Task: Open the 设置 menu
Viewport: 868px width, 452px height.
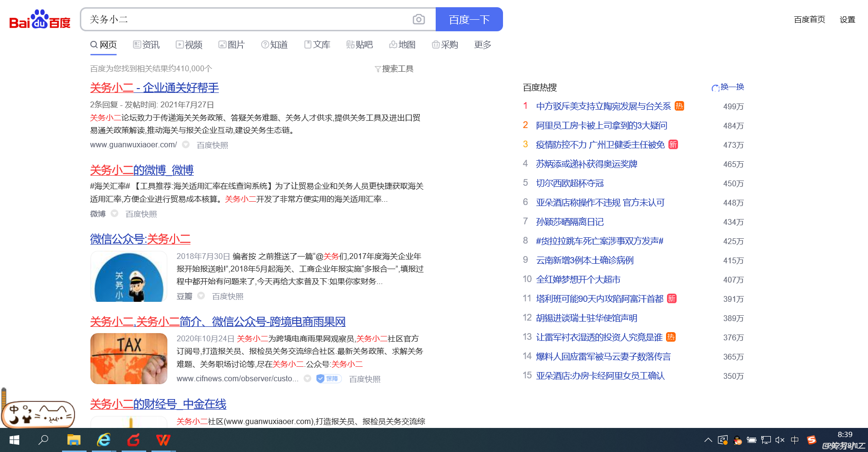Action: (x=847, y=20)
